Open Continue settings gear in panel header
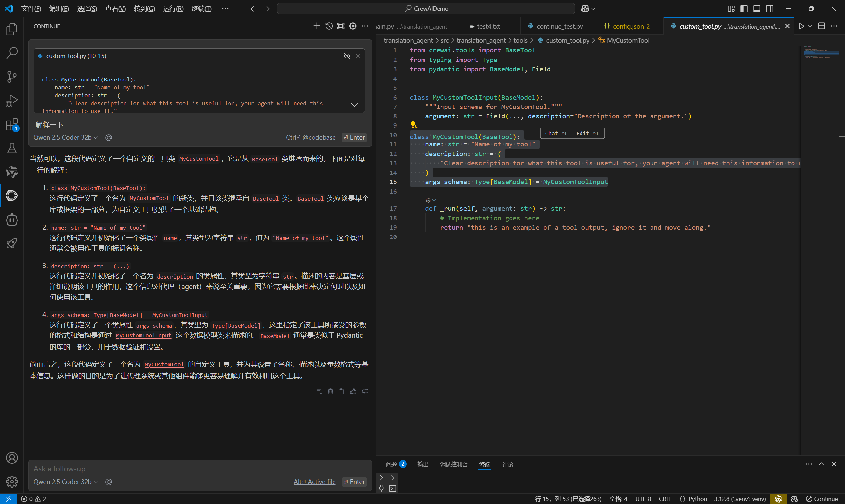The height and width of the screenshot is (504, 845). [353, 26]
